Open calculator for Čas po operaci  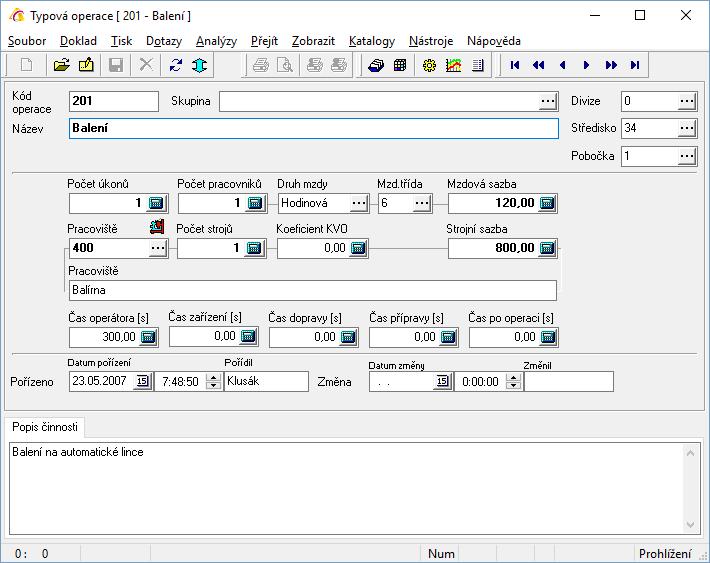[x=548, y=337]
